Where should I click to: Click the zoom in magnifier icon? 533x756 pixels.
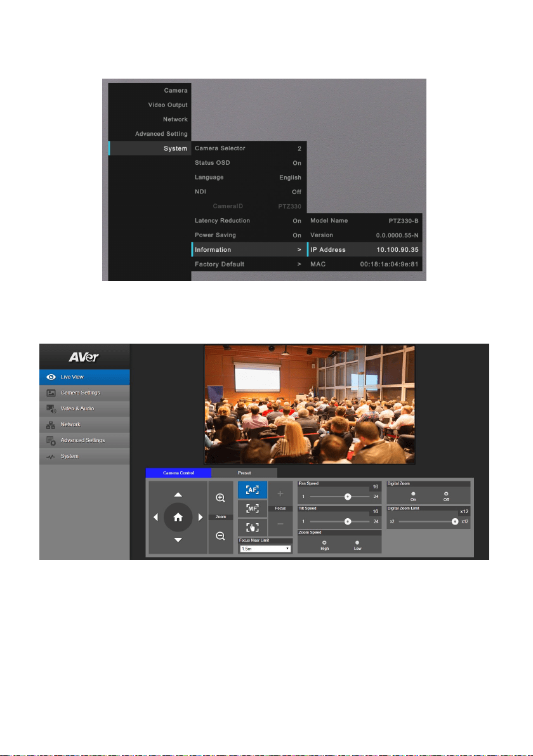tap(220, 498)
